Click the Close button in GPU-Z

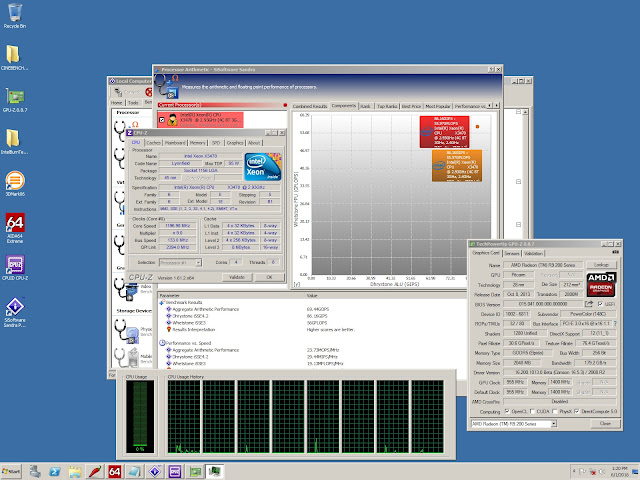[605, 424]
